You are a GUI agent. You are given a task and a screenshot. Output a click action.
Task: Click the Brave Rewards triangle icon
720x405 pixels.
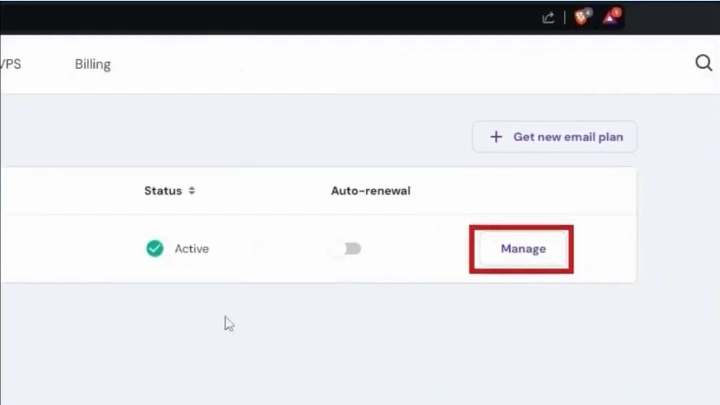tap(611, 17)
